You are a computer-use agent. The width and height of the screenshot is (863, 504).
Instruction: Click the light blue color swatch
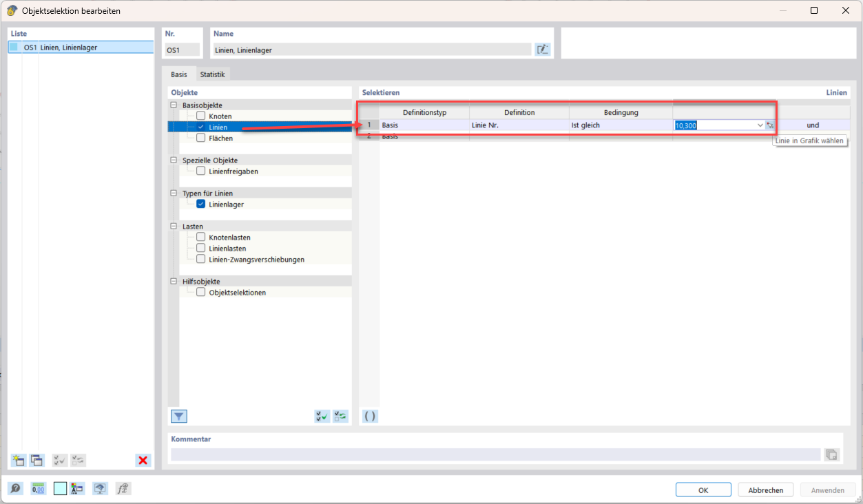coord(60,489)
